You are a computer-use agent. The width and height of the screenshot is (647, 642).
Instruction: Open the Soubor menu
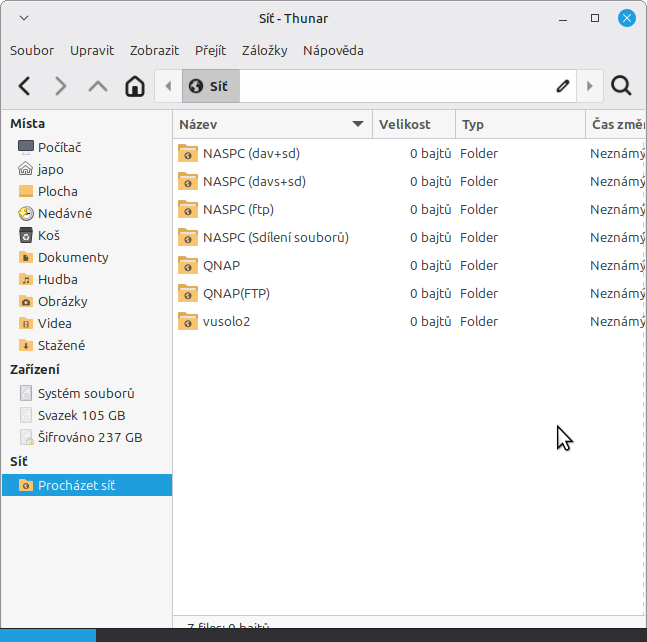32,50
